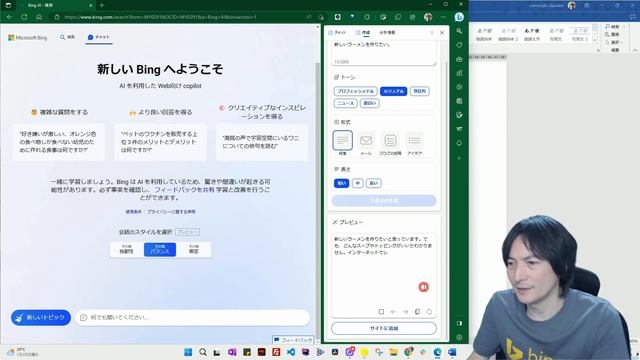Open sidebar settings gear at bottom

click(459, 338)
